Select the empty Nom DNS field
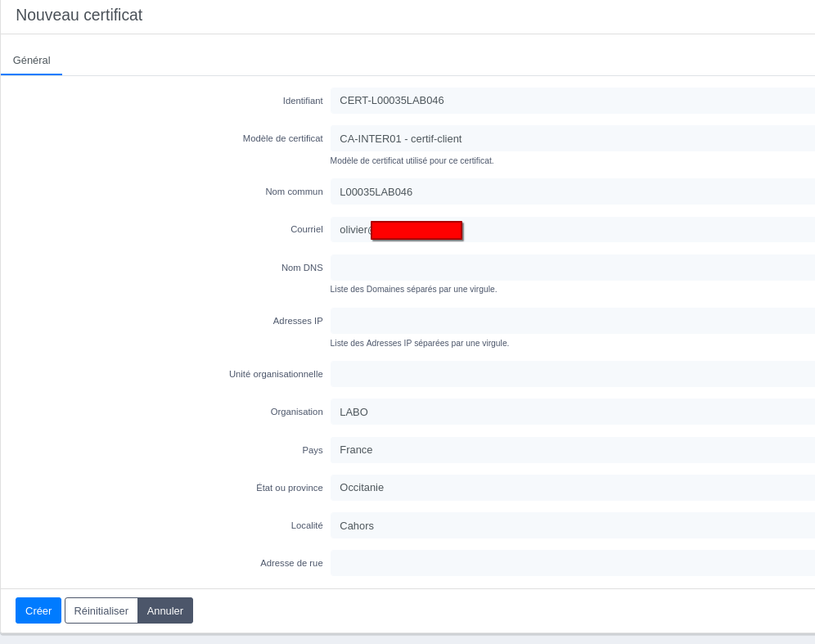 click(x=572, y=268)
